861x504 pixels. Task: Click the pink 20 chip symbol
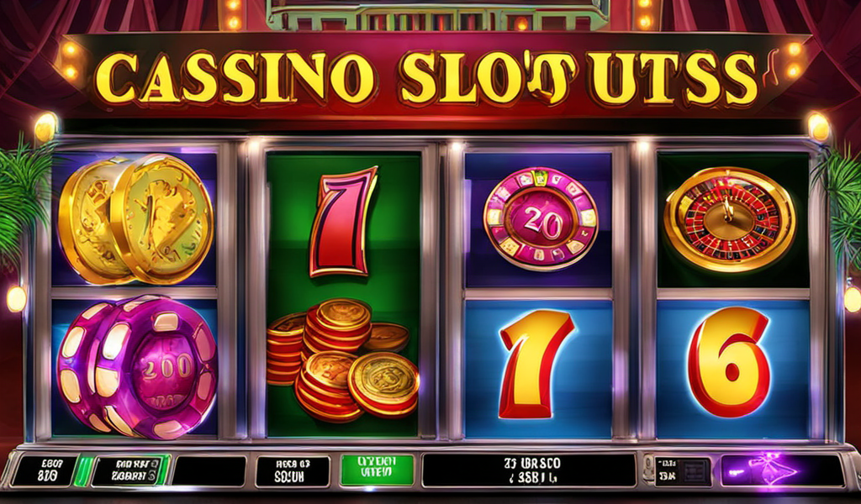541,219
